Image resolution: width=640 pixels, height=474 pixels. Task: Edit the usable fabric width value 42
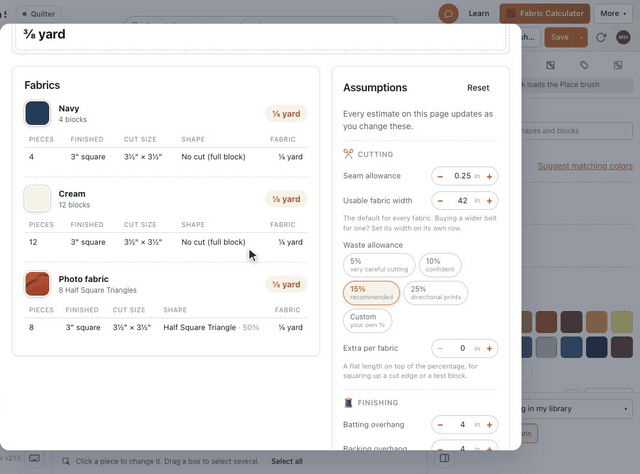point(462,200)
